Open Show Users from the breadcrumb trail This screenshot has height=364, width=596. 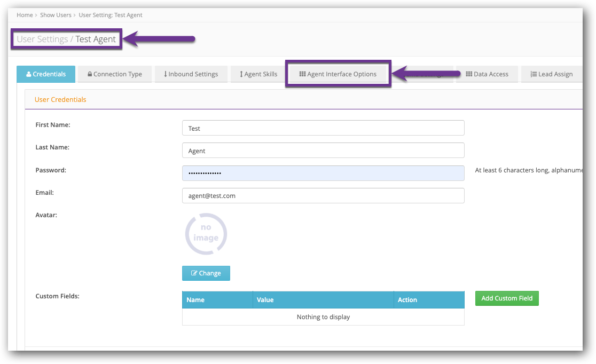point(56,15)
